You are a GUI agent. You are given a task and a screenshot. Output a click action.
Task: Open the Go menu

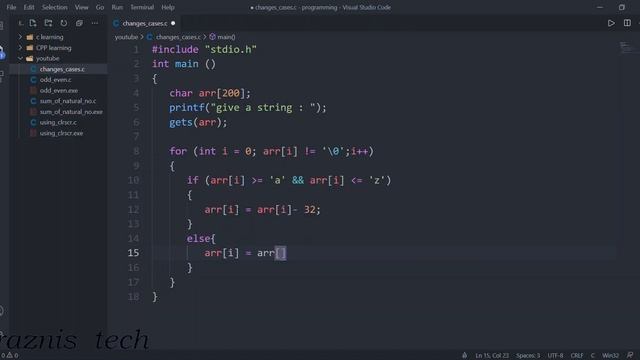click(100, 7)
